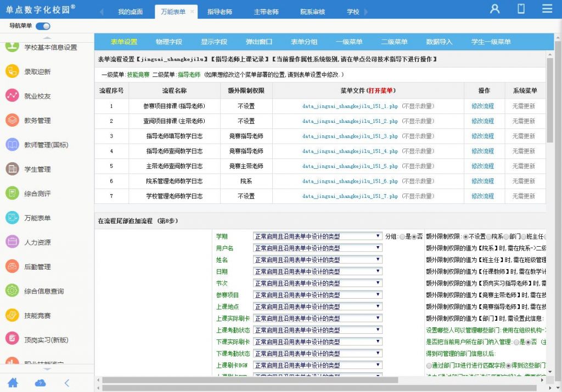Screen dimensions: 562x392
Task: Click tab bar next arrow
Action: (x=366, y=12)
